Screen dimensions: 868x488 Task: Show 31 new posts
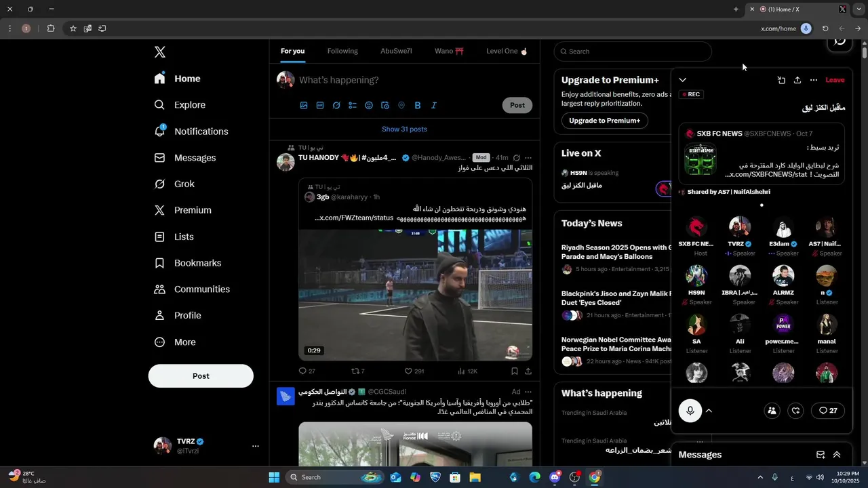click(x=404, y=129)
